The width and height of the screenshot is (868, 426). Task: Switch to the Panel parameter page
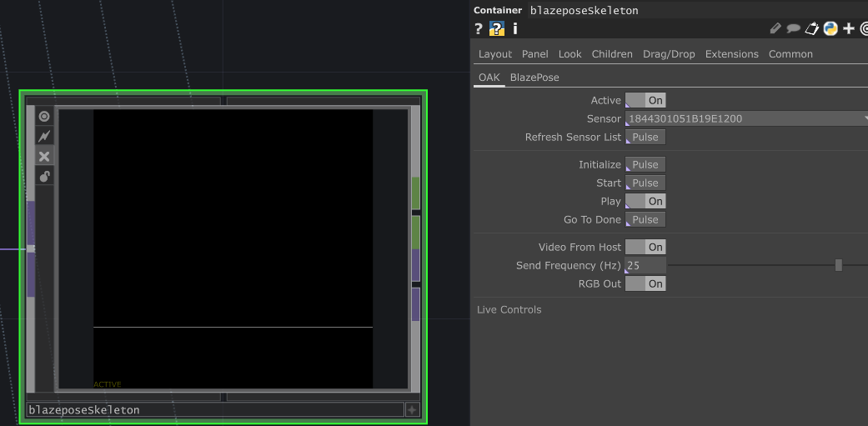535,54
